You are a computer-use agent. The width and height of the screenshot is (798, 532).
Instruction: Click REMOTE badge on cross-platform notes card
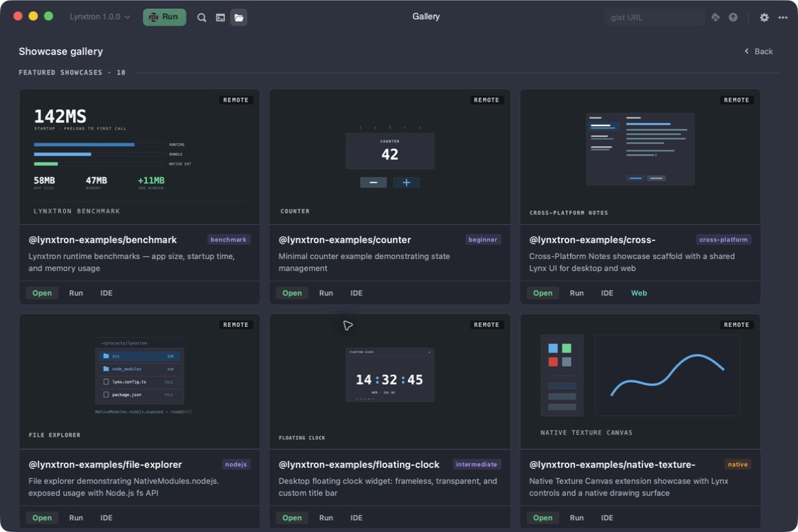point(736,100)
